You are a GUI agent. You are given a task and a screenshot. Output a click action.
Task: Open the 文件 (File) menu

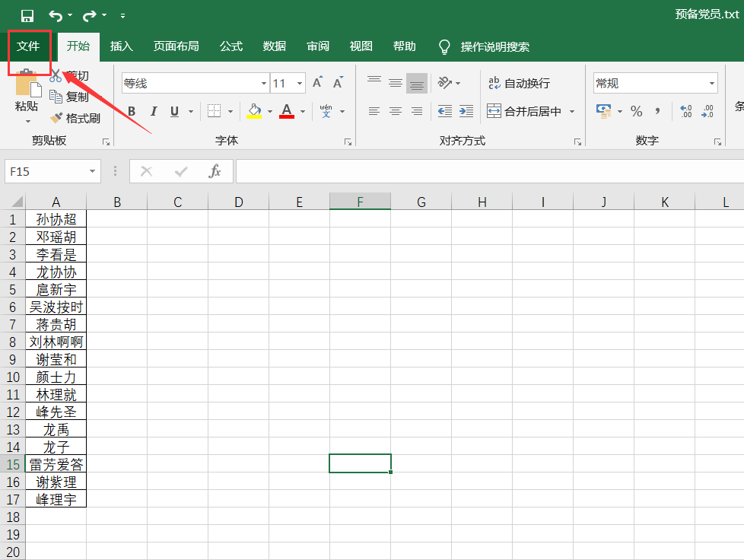click(28, 46)
